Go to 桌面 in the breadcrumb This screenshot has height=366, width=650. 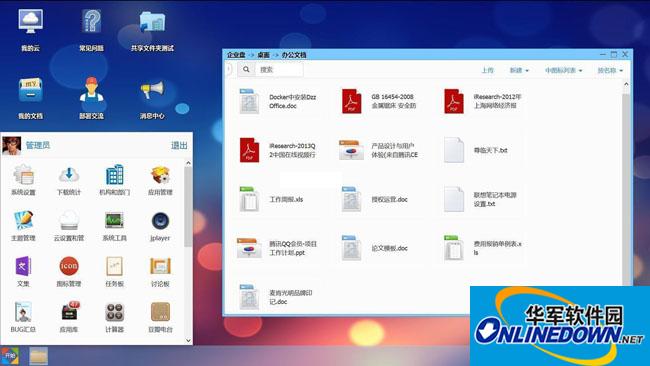tap(264, 55)
